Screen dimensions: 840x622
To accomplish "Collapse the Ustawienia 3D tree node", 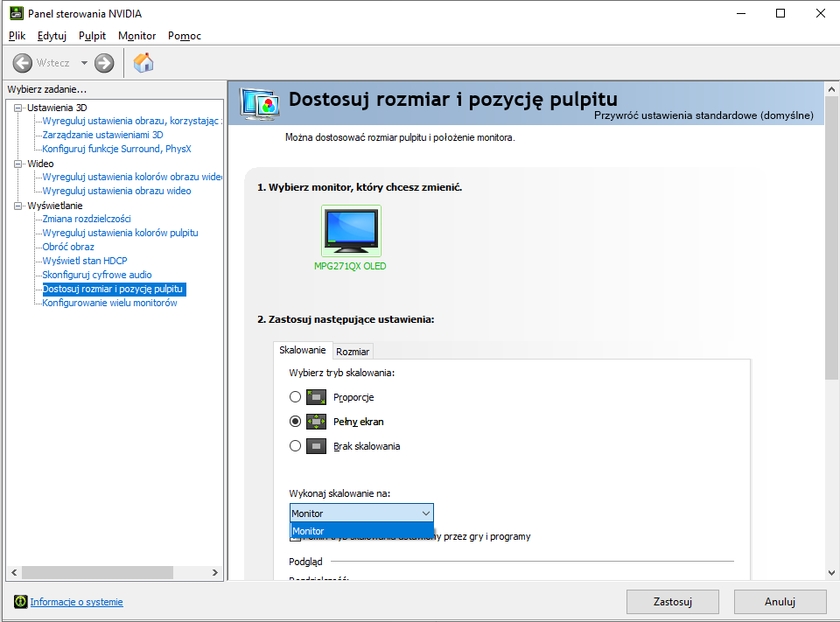I will click(x=18, y=108).
